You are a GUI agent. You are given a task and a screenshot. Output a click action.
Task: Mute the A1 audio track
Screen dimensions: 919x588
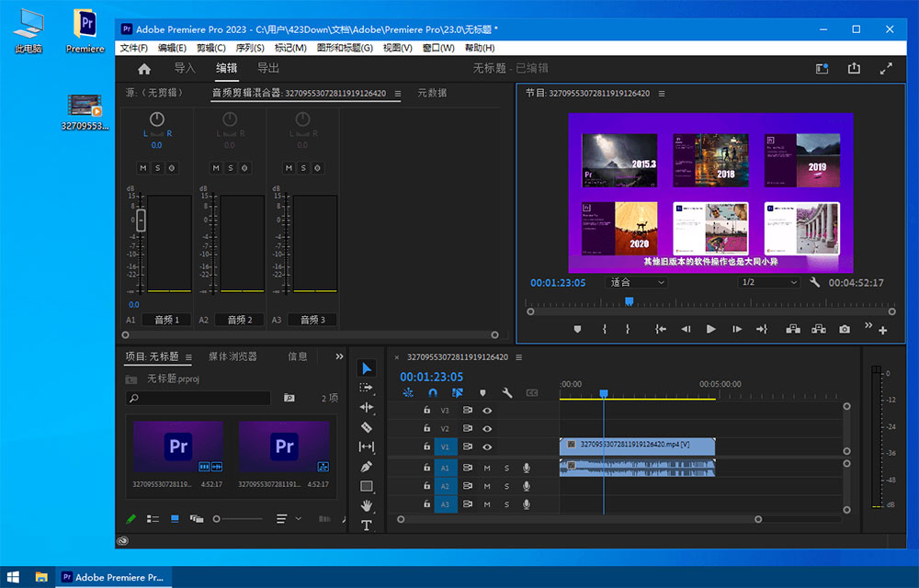(x=486, y=468)
